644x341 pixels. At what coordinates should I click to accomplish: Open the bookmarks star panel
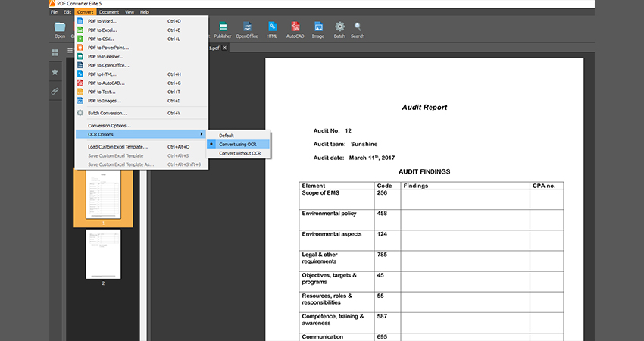[x=55, y=72]
